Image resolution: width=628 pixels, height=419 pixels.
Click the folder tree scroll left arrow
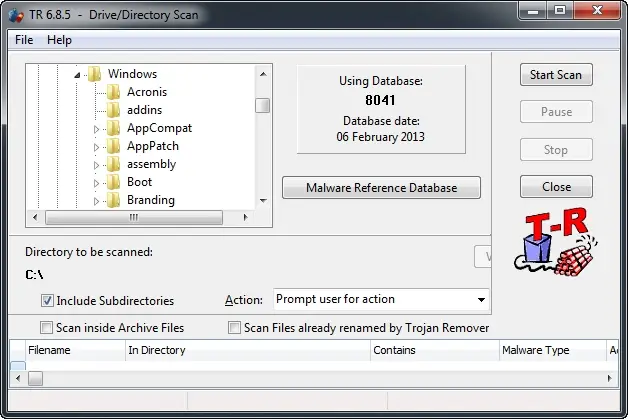coord(35,217)
